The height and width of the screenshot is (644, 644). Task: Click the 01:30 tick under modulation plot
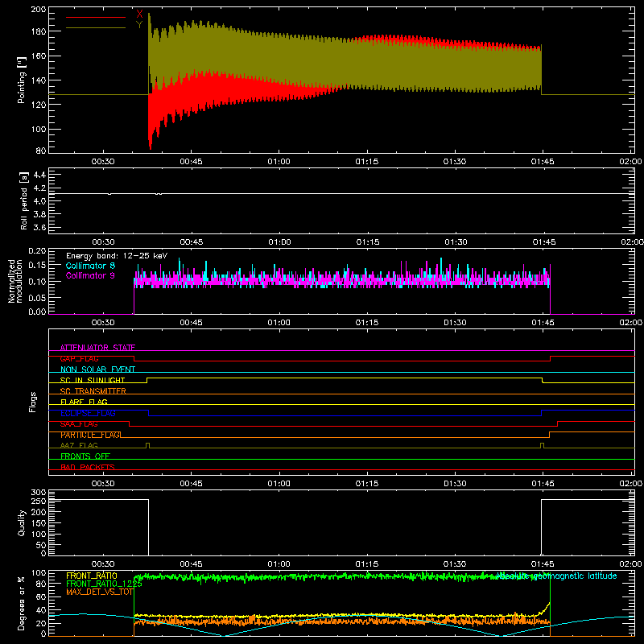pyautogui.click(x=455, y=323)
